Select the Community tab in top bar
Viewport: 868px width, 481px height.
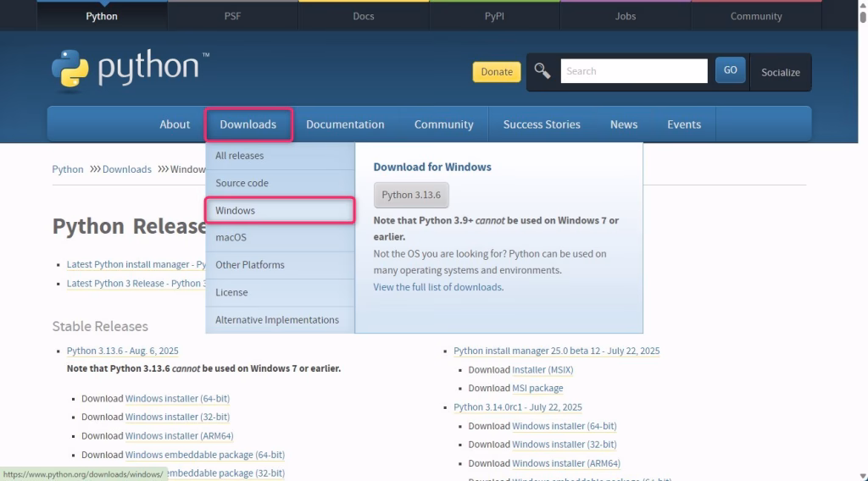(756, 16)
